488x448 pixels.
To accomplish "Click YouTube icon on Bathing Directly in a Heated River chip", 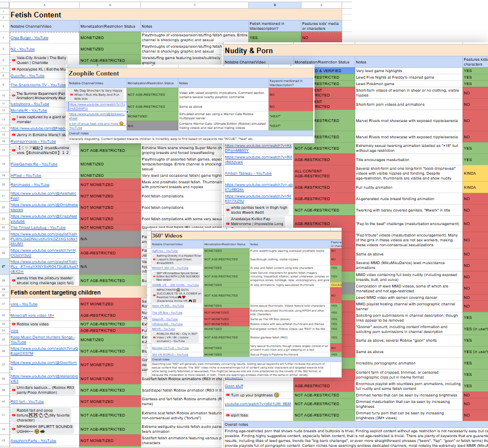I will pyautogui.click(x=154, y=259).
